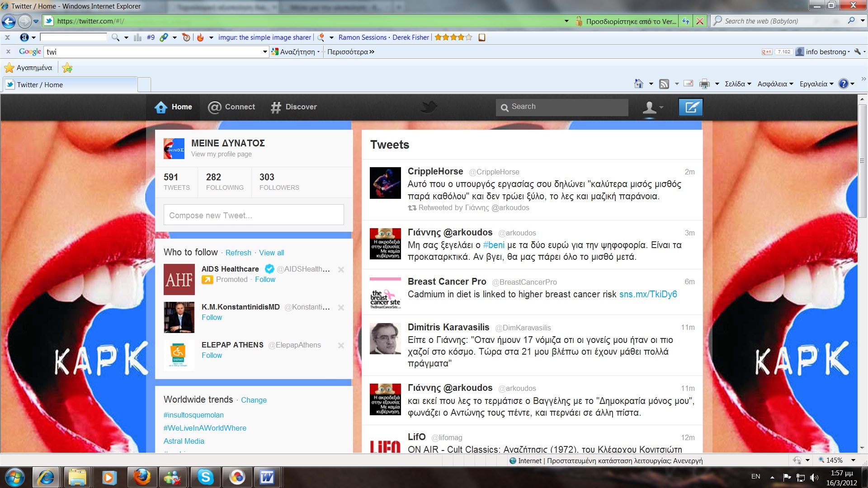Open recent pages dropdown next to Forward
868x488 pixels.
[x=36, y=21]
